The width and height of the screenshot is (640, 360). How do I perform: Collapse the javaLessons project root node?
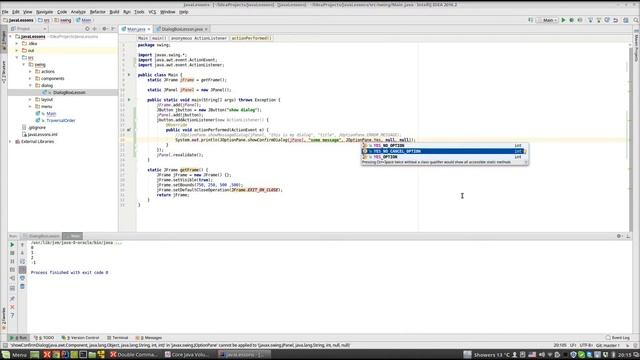tap(11, 37)
